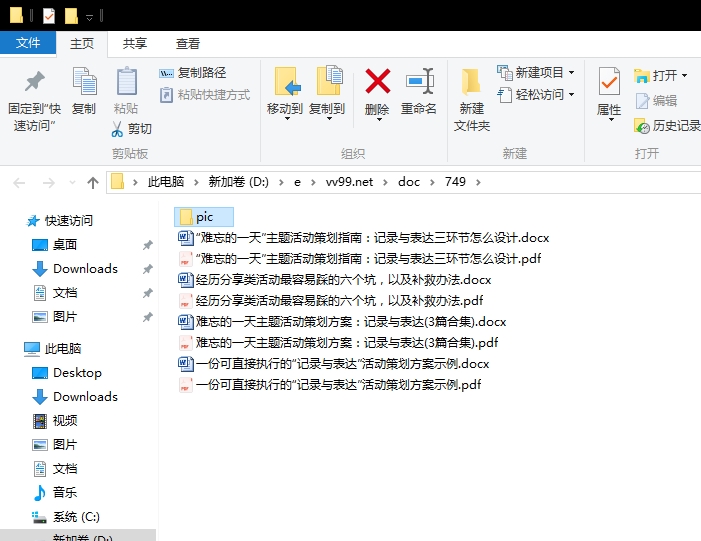
Task: Click the Edit (编辑) ribbon button
Action: pos(656,101)
